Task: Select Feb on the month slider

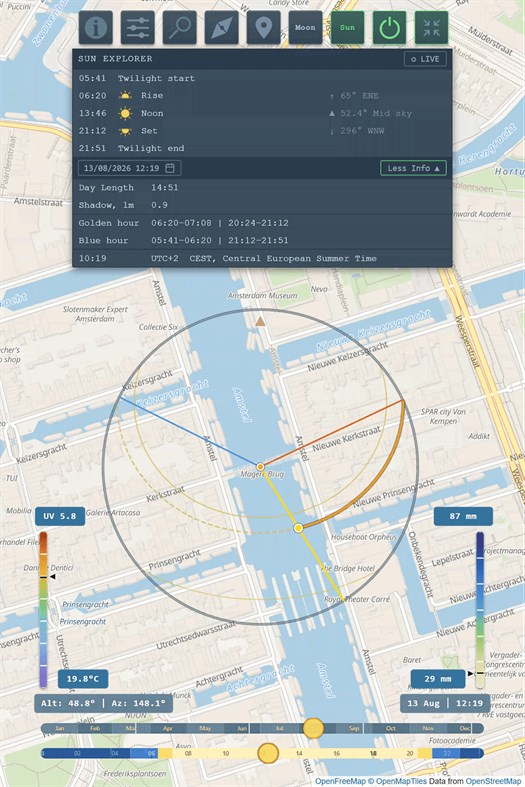Action: tap(95, 728)
